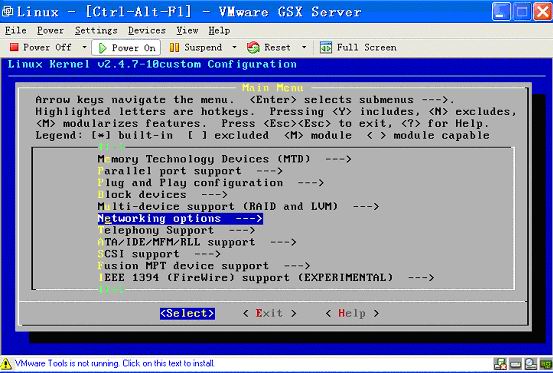Click the Reset button label
The height and width of the screenshot is (373, 553).
pyautogui.click(x=278, y=47)
